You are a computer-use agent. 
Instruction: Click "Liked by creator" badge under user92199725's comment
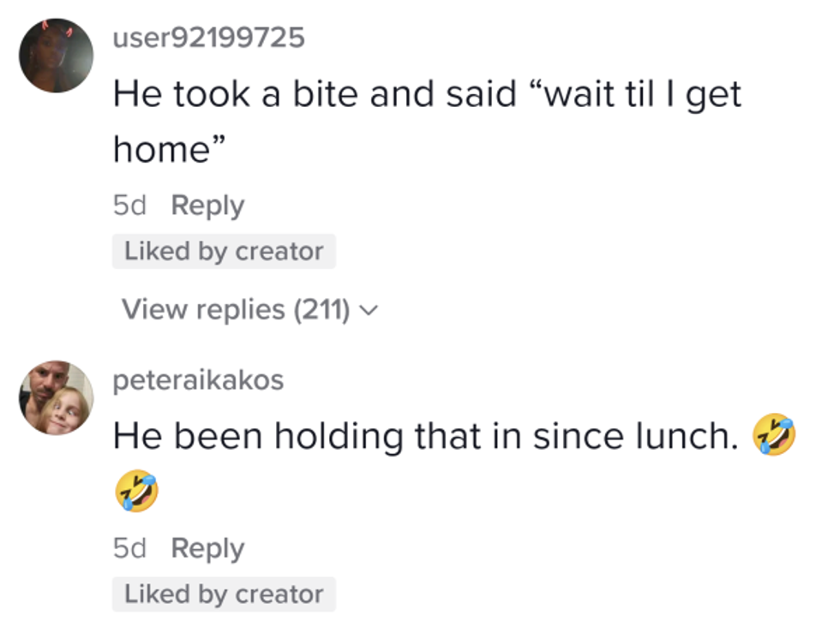224,252
